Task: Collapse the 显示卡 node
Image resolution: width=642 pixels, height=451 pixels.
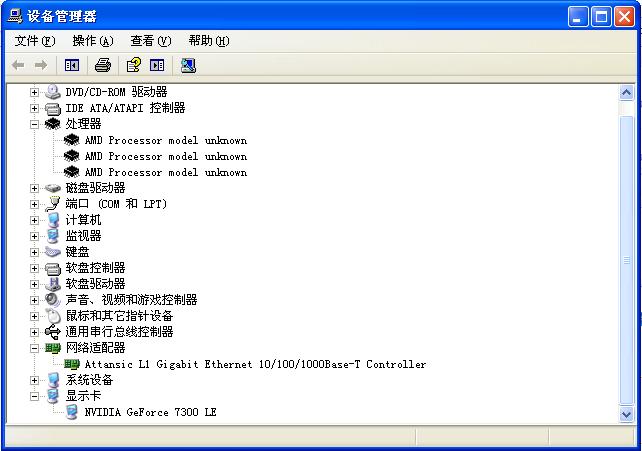Action: (34, 396)
